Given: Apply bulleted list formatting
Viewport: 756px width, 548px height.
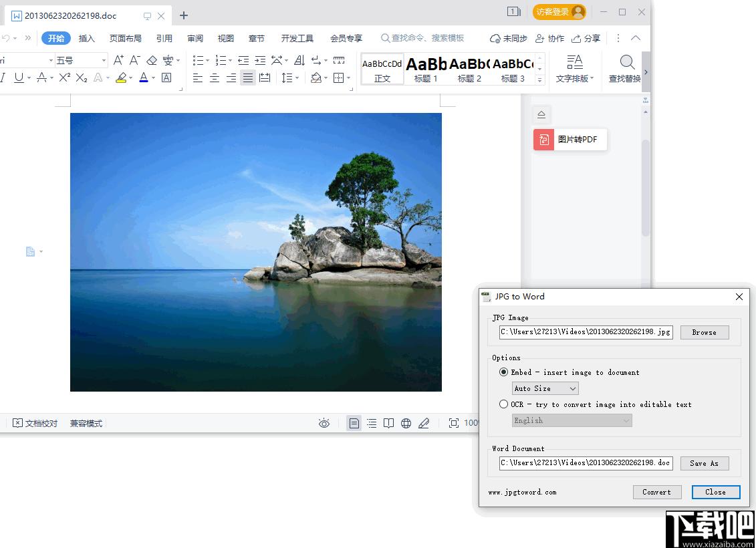Looking at the screenshot, I should click(x=198, y=60).
